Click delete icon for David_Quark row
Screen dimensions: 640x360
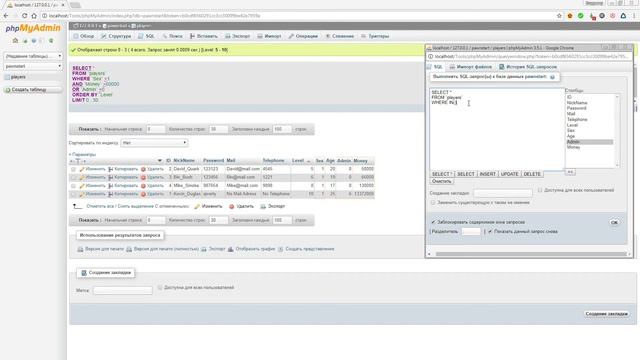coord(143,169)
